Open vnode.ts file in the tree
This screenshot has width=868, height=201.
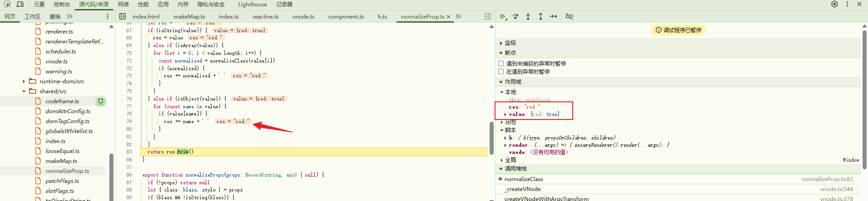tap(57, 61)
